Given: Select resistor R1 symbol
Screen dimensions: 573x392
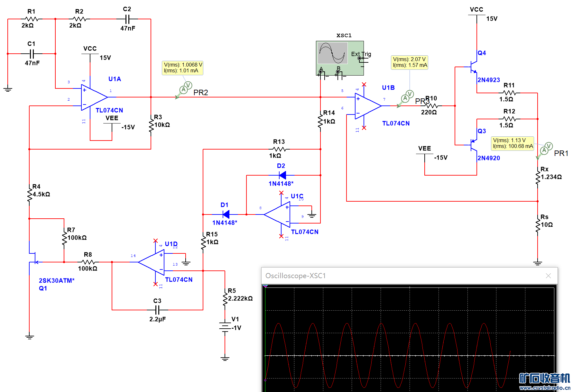Looking at the screenshot, I should [x=32, y=19].
